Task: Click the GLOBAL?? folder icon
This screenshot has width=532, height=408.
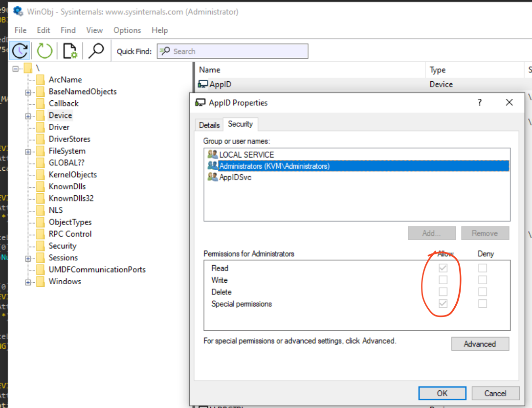Action: tap(41, 163)
